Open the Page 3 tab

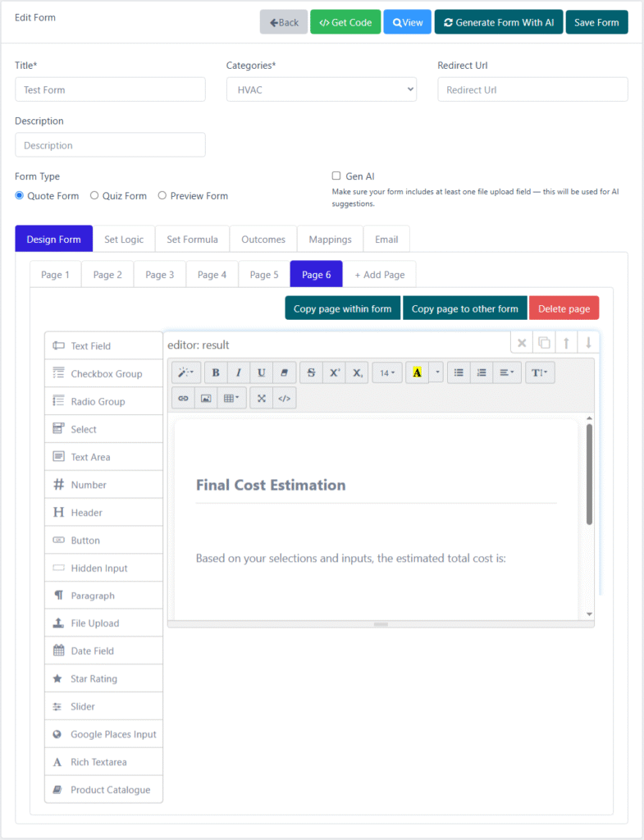(159, 274)
